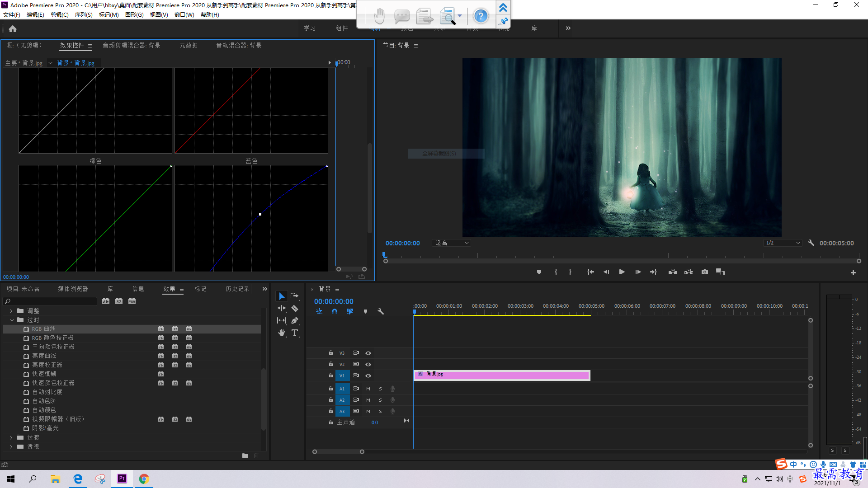Select the 学习 workspace
The image size is (868, 488).
tap(310, 28)
